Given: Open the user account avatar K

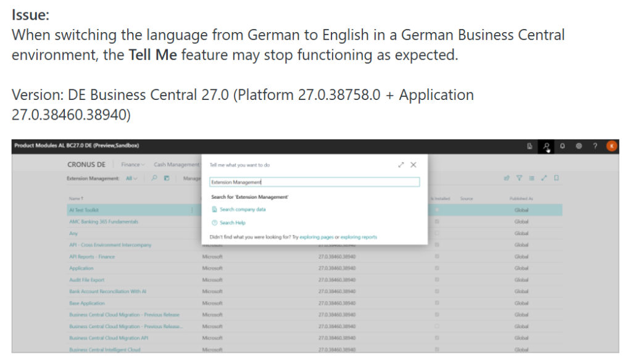Looking at the screenshot, I should (611, 146).
